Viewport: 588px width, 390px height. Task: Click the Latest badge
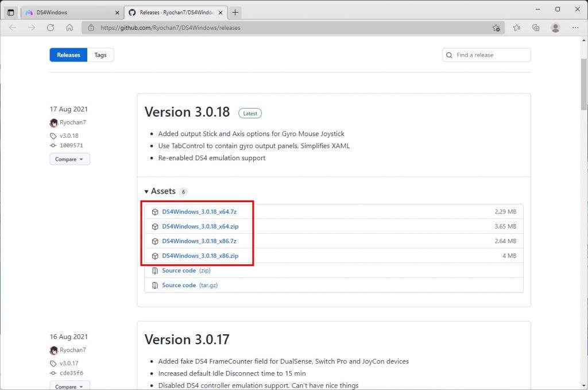[250, 113]
